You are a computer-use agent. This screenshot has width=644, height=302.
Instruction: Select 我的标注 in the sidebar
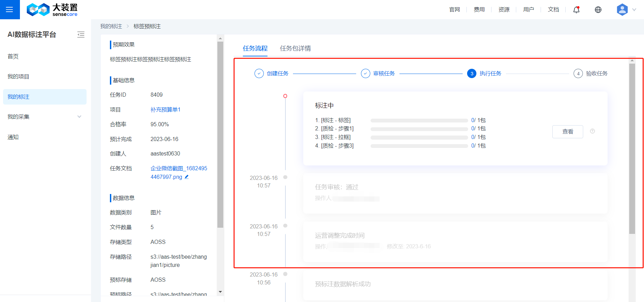pyautogui.click(x=45, y=97)
